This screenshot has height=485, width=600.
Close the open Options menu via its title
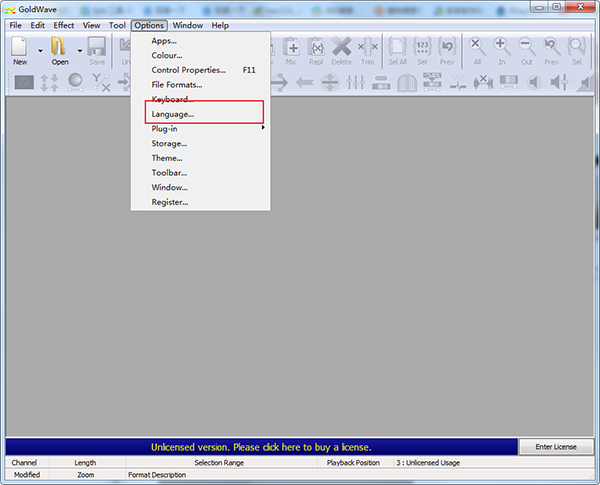(149, 25)
